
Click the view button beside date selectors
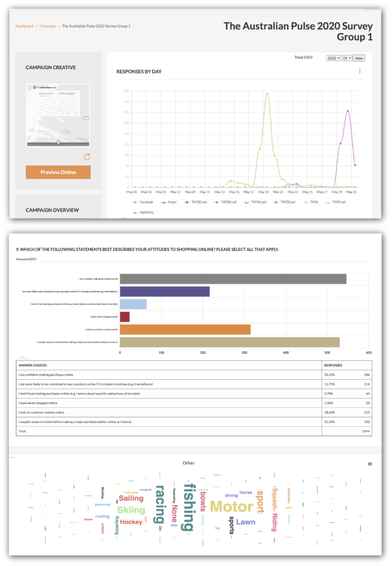pyautogui.click(x=359, y=58)
